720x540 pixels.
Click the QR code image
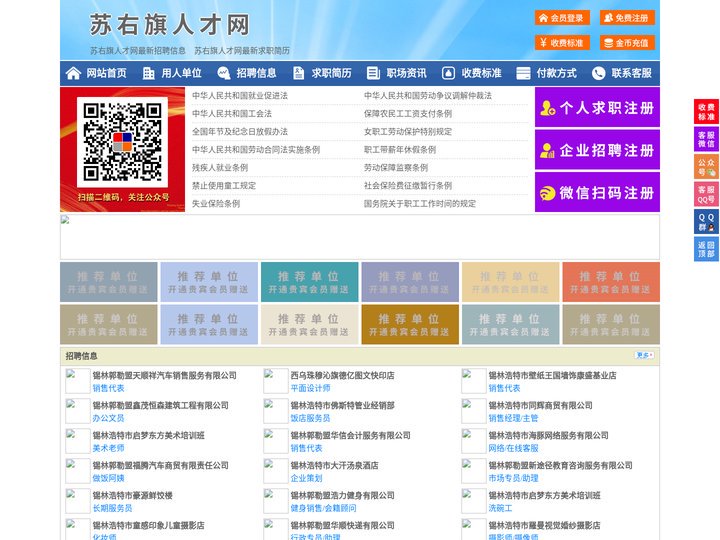[122, 142]
